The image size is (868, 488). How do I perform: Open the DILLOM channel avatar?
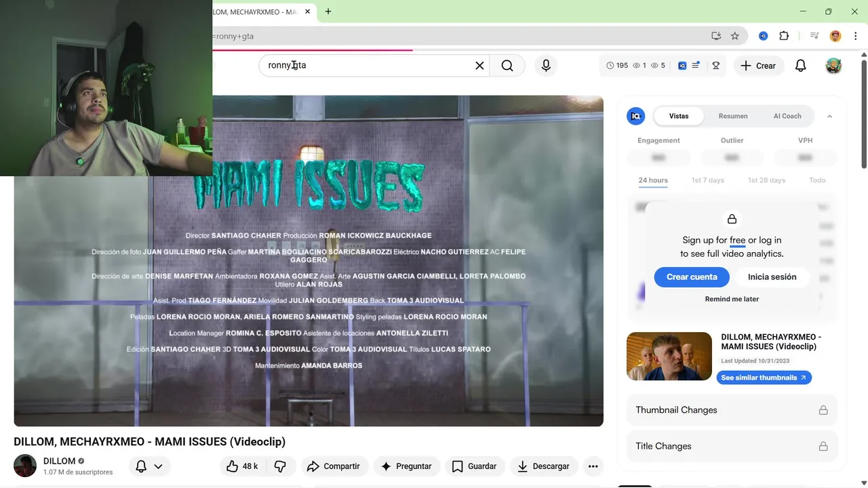[x=25, y=466]
